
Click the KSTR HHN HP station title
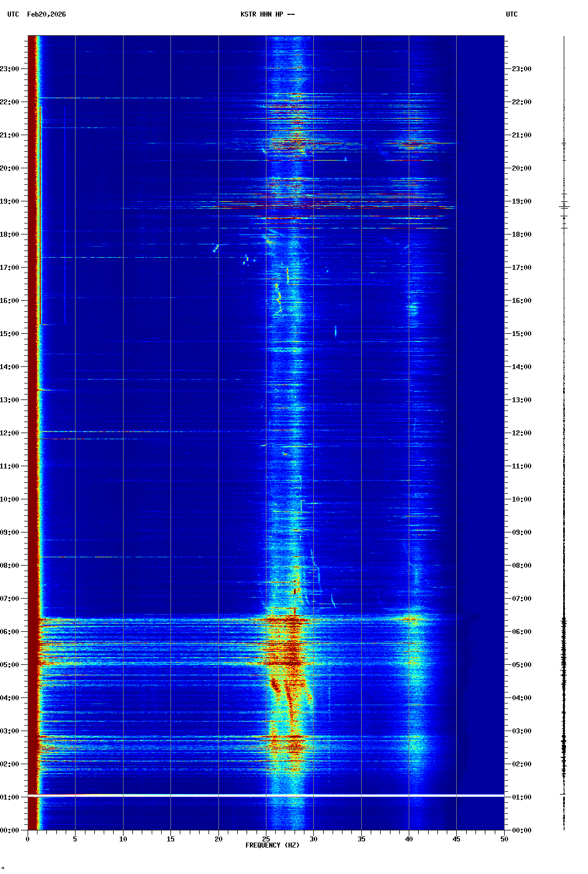268,14
